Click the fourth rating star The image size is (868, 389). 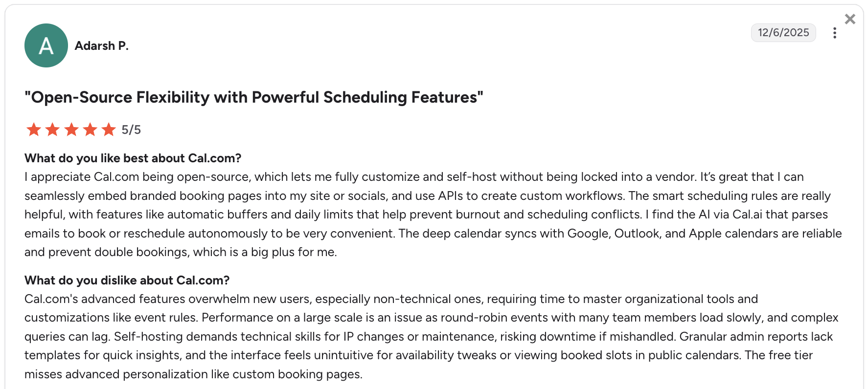[x=90, y=130]
